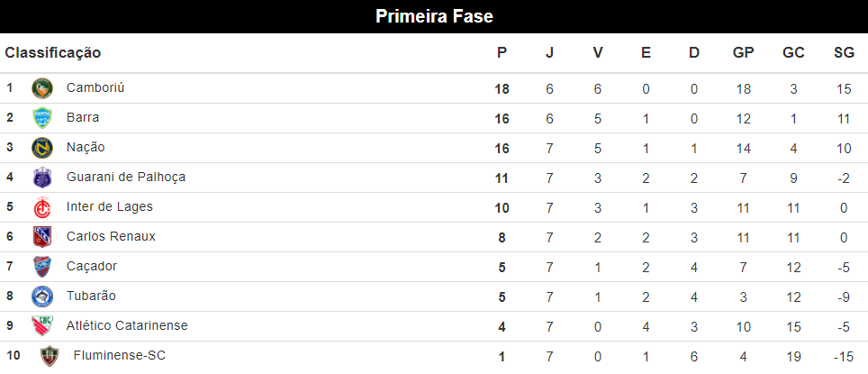The height and width of the screenshot is (374, 868).
Task: Click the Guarani de Palhoça crest icon
Action: [x=42, y=178]
